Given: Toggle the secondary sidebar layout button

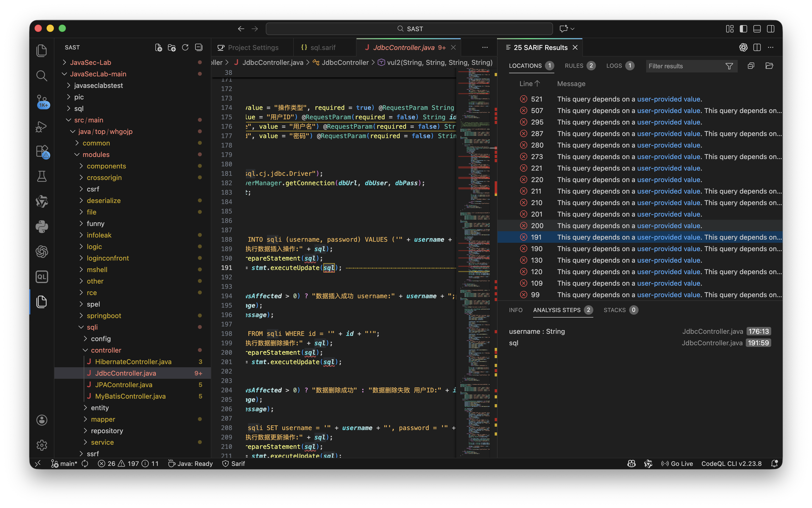Looking at the screenshot, I should pos(771,29).
